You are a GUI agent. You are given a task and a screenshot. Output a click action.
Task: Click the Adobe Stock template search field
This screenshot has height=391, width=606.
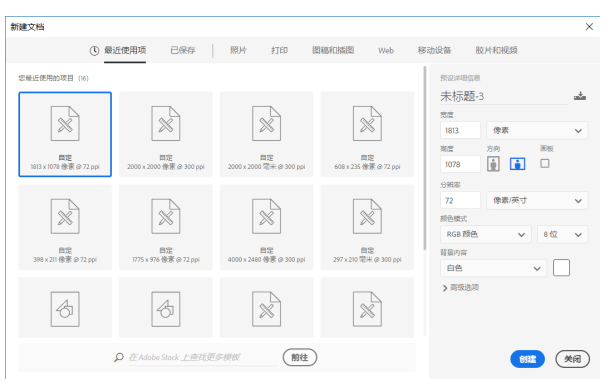[203, 357]
